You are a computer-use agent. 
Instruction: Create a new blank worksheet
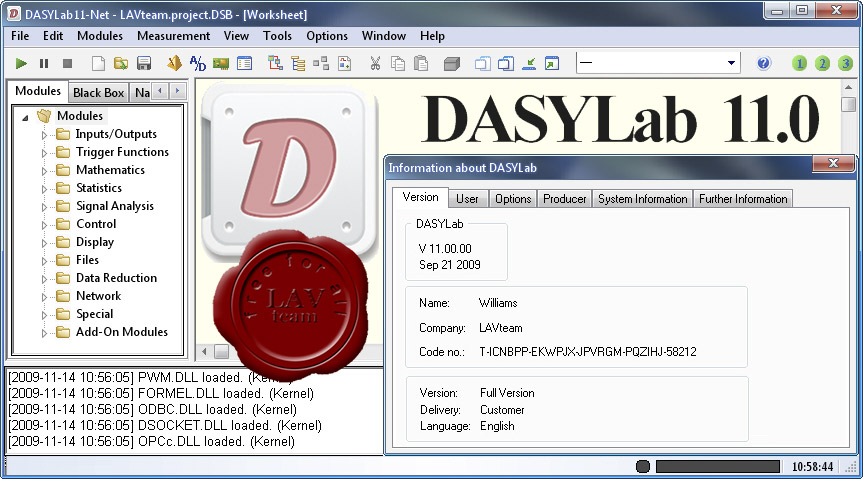pos(98,64)
